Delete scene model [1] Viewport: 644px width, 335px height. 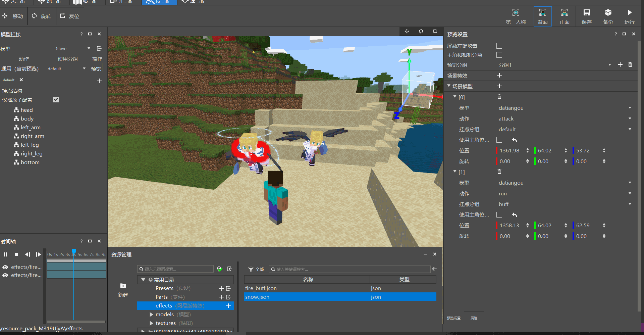pyautogui.click(x=499, y=172)
